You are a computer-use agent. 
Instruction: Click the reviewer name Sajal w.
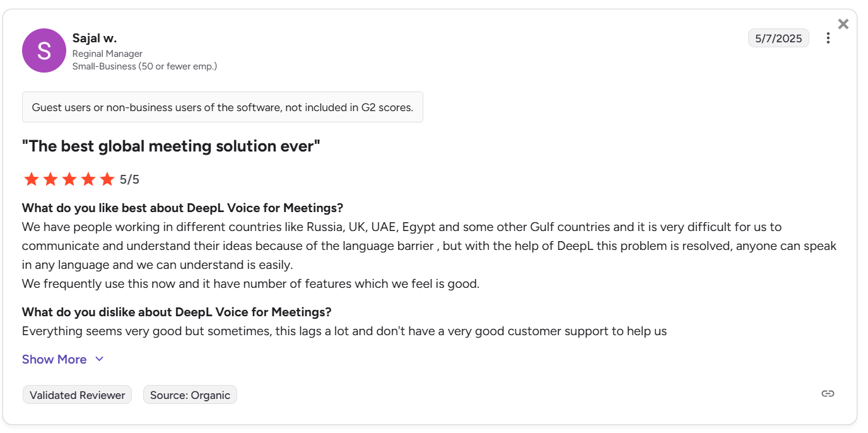(x=95, y=38)
